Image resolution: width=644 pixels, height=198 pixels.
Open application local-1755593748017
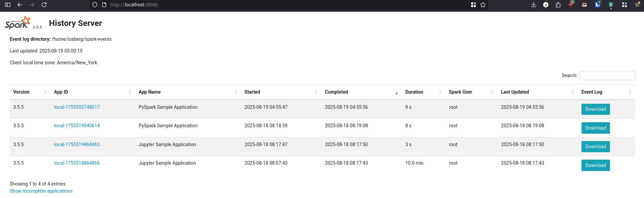[77, 107]
